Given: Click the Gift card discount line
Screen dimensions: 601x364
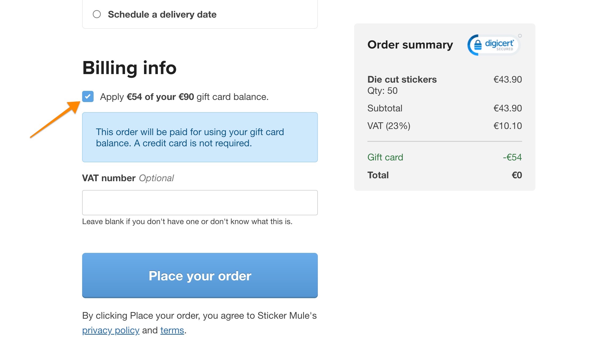Looking at the screenshot, I should tap(385, 157).
